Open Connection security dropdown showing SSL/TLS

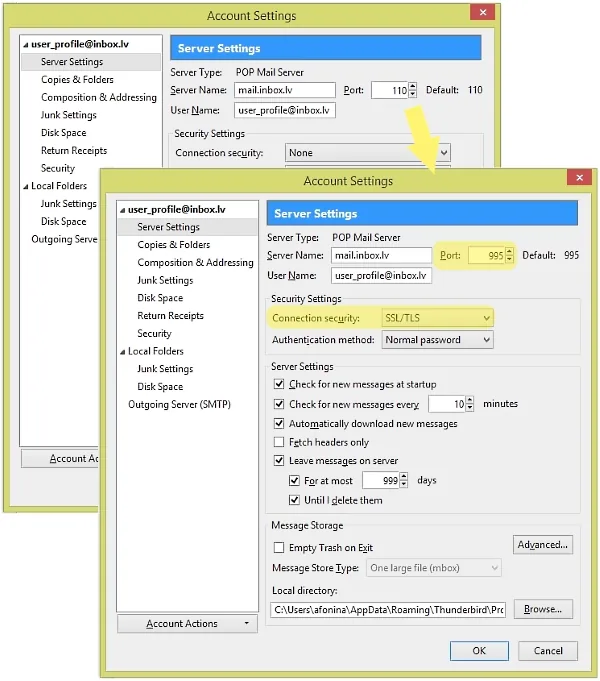[437, 318]
